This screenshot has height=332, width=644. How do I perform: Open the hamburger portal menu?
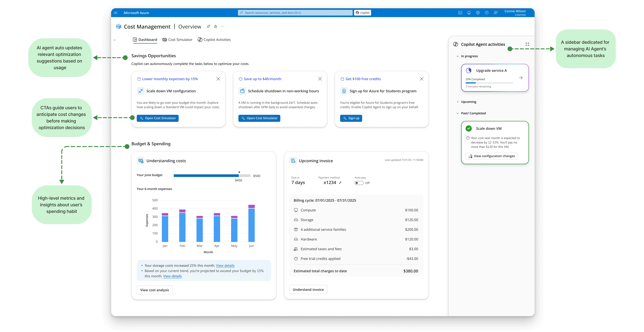115,13
